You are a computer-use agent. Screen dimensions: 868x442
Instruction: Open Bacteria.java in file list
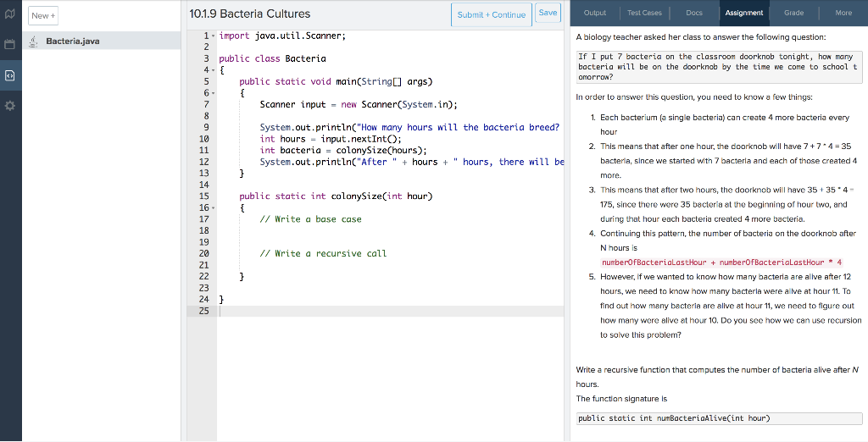[x=72, y=41]
